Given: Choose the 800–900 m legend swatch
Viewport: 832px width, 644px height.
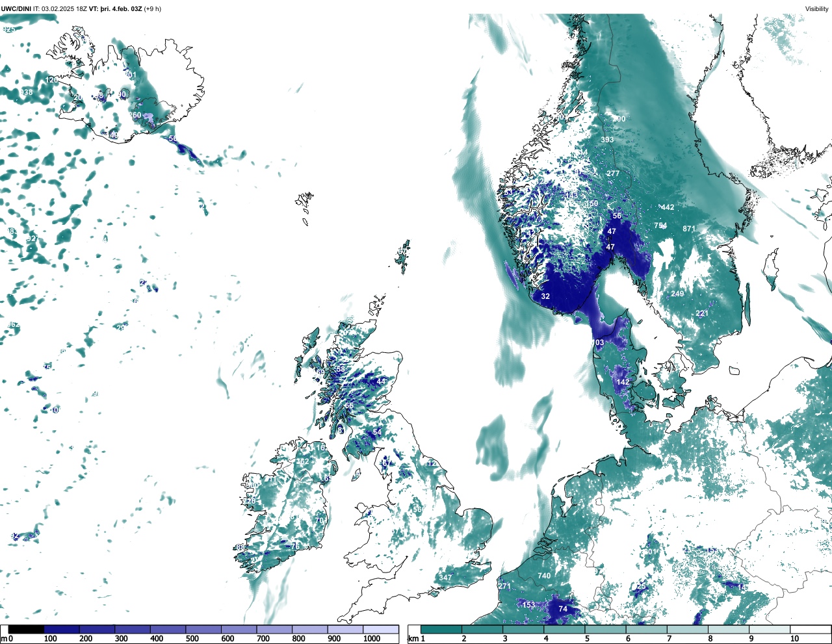Looking at the screenshot, I should coord(310,630).
